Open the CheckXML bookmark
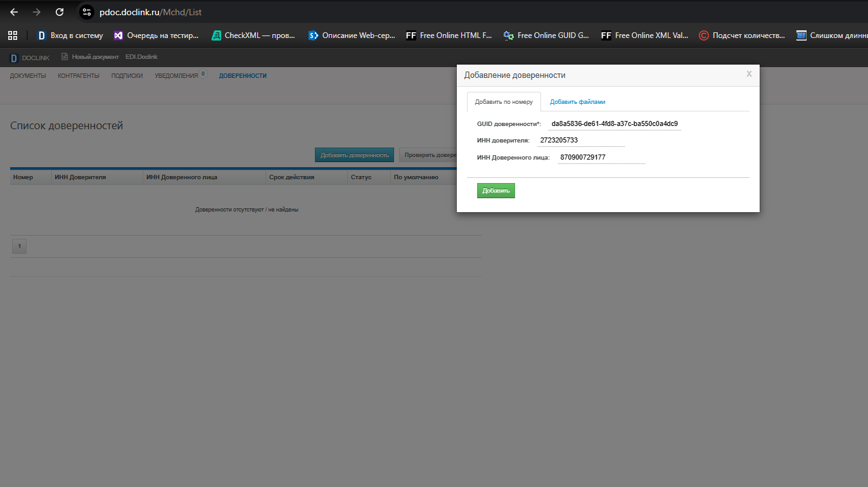The height and width of the screenshot is (487, 868). coord(253,35)
